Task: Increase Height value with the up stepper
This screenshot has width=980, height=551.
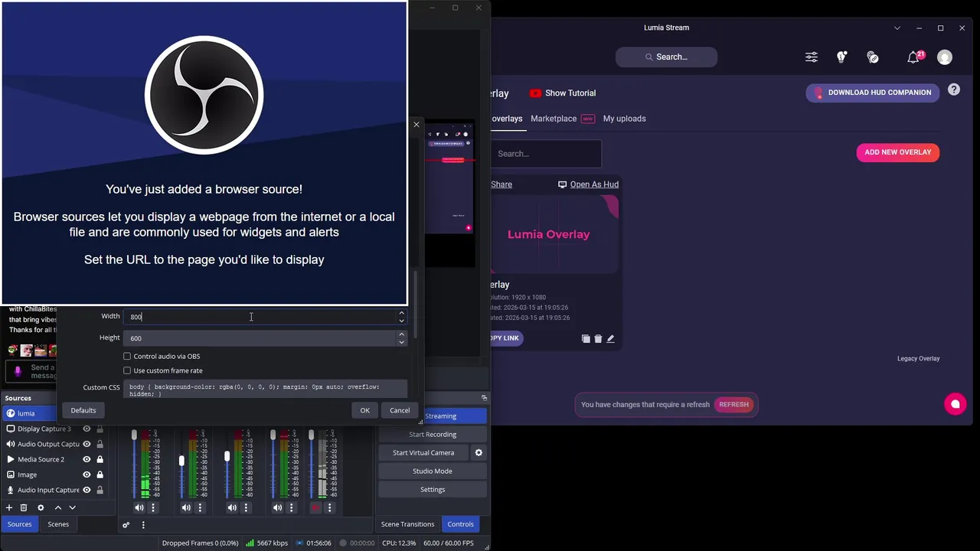Action: [x=401, y=334]
